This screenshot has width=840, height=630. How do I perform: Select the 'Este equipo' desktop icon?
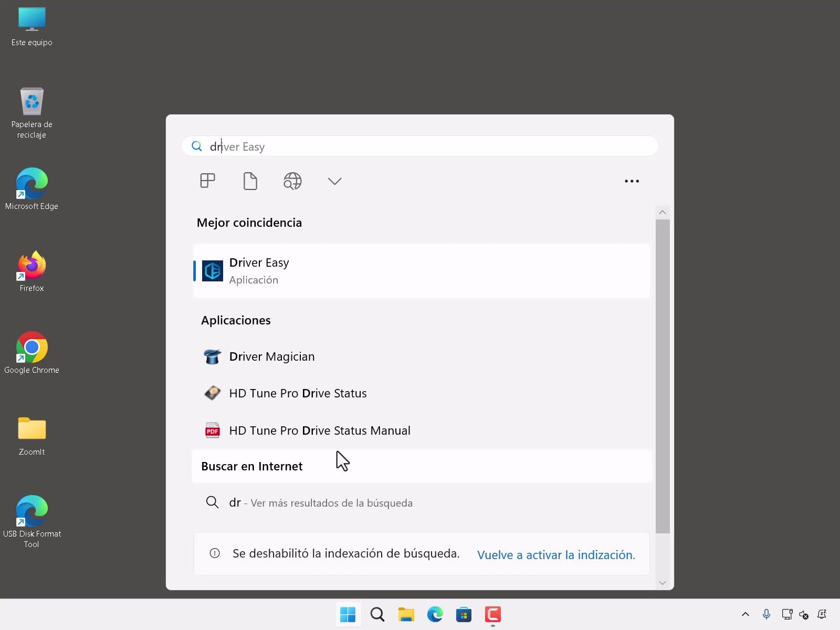(32, 26)
